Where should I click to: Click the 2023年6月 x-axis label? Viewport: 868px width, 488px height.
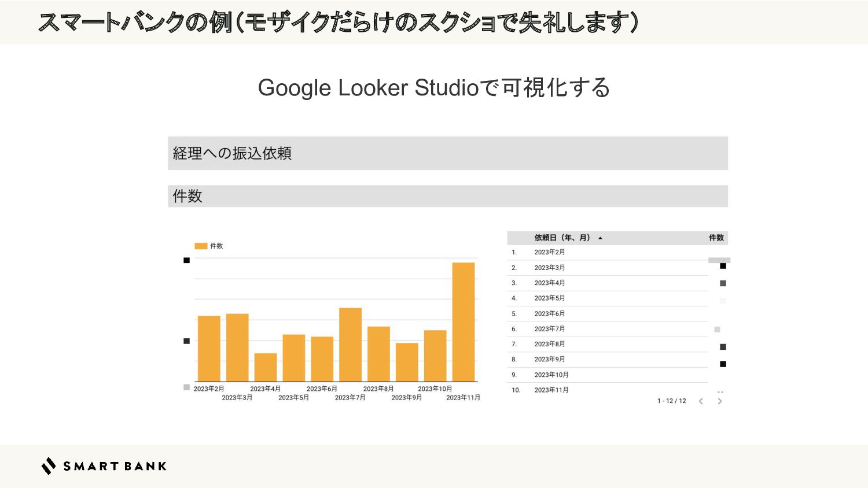point(322,389)
